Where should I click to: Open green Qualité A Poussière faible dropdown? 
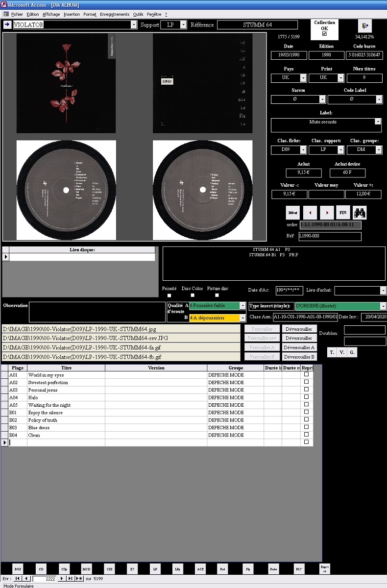click(242, 306)
